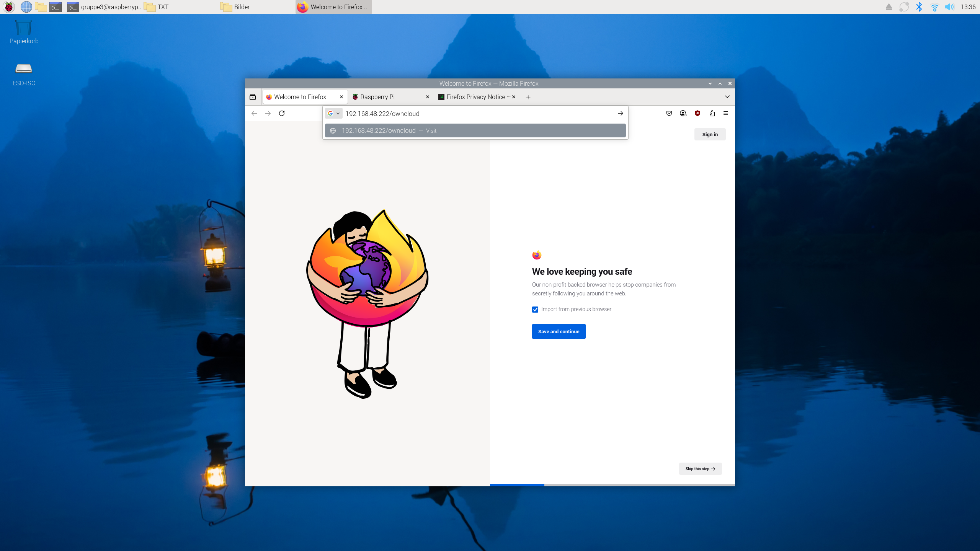The height and width of the screenshot is (551, 980).
Task: Reload the current page
Action: coord(282,113)
